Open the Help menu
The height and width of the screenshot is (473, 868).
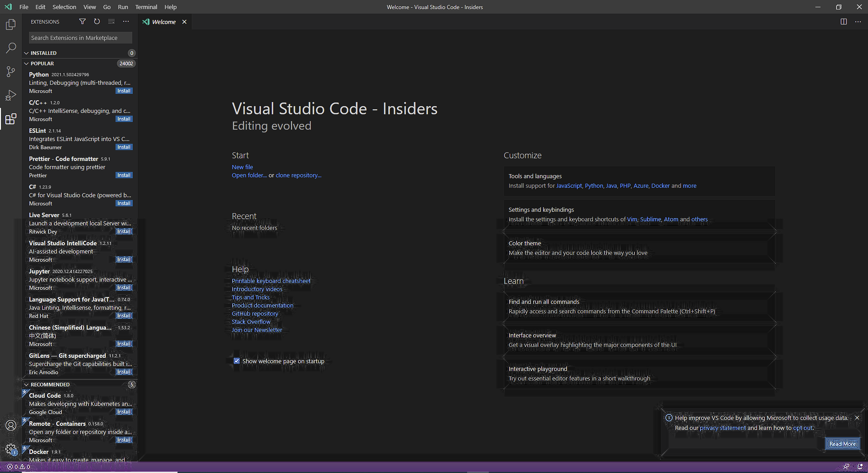tap(170, 7)
